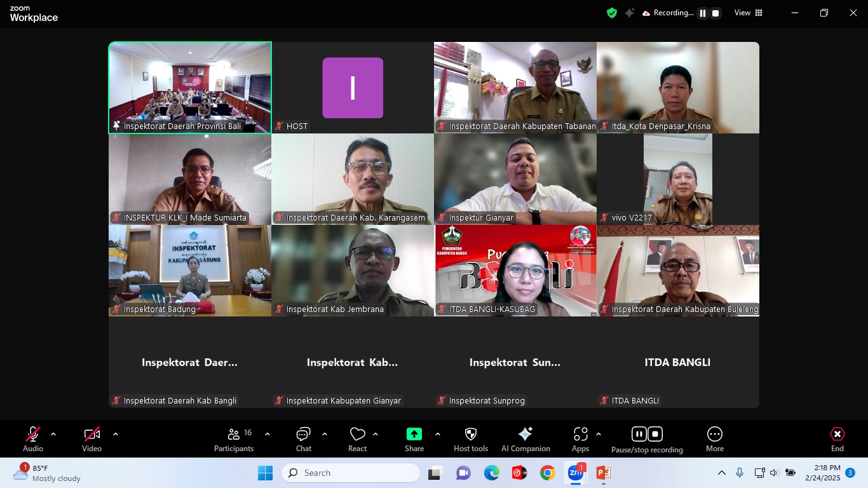Start sharing with the green Share icon
This screenshot has width=868, height=488.
click(x=414, y=440)
